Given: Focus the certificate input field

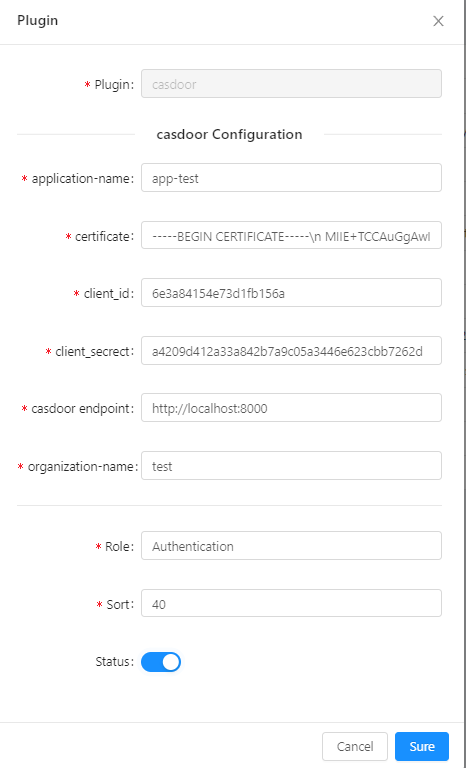Looking at the screenshot, I should click(x=291, y=235).
